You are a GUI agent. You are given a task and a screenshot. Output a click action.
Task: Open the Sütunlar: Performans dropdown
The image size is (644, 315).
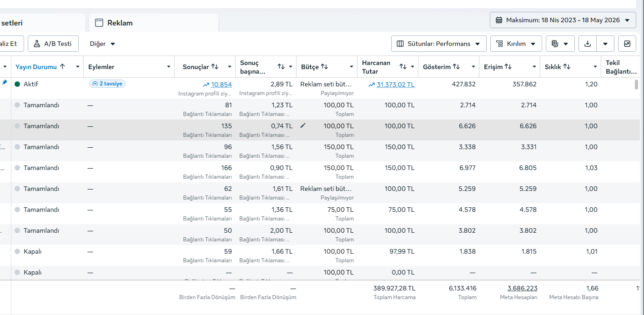click(x=438, y=44)
